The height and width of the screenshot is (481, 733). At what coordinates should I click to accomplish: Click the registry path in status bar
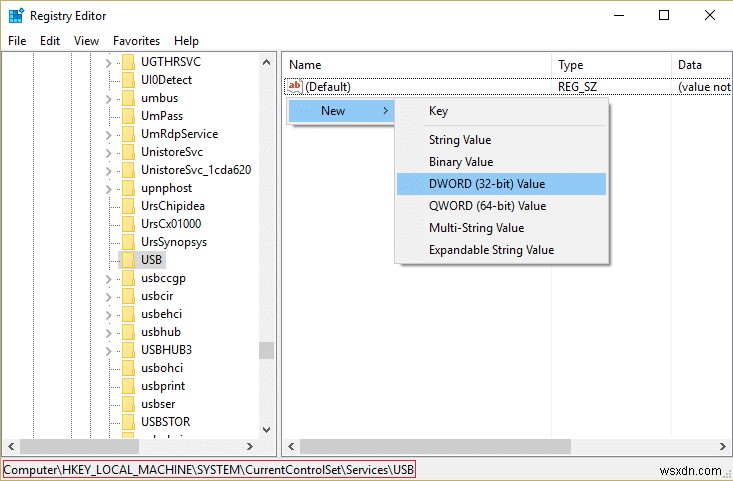point(209,469)
